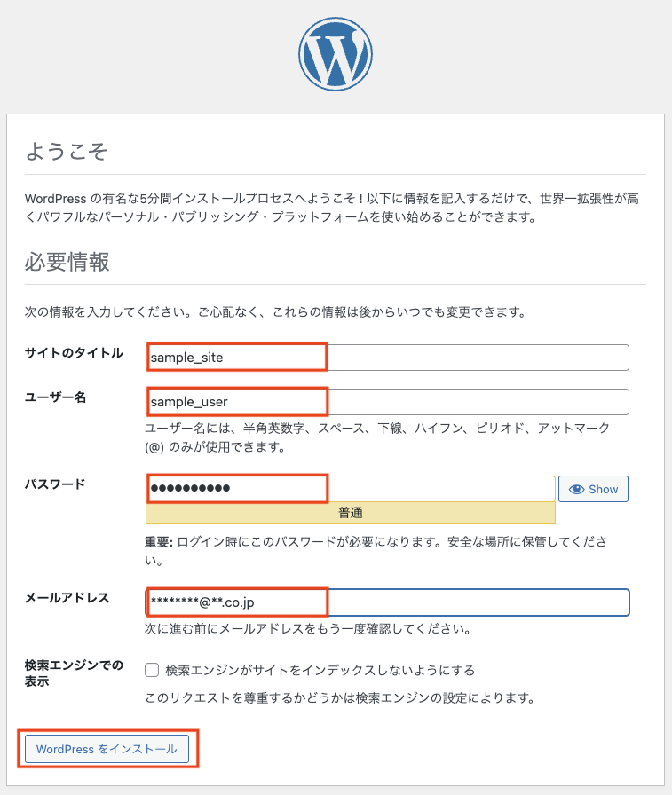Focus the サイトのタイトル input containing sample_site

tap(388, 358)
